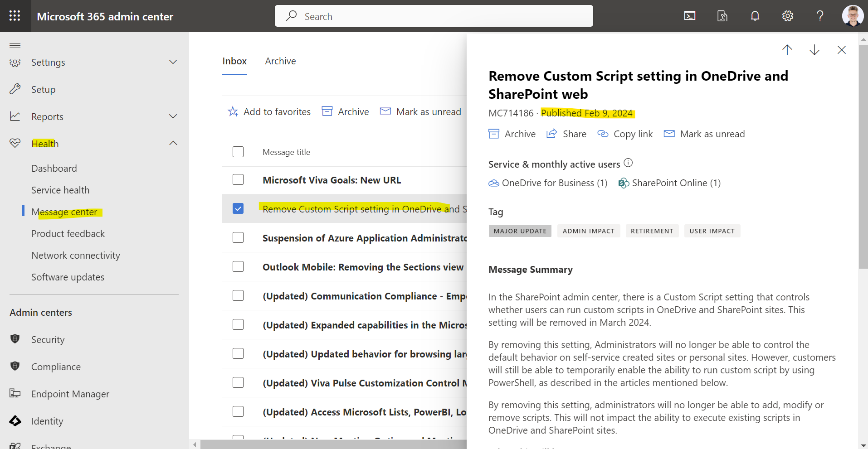Expand the Settings section chevron
The image size is (868, 449).
173,62
